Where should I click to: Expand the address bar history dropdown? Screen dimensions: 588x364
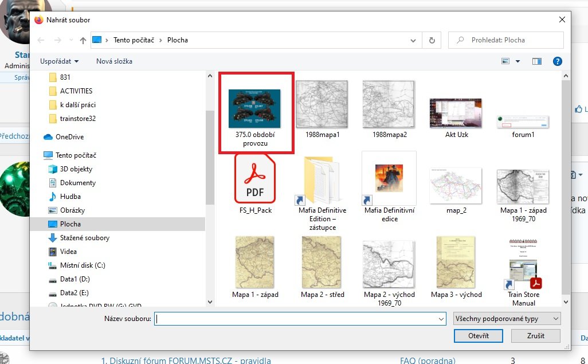[414, 40]
